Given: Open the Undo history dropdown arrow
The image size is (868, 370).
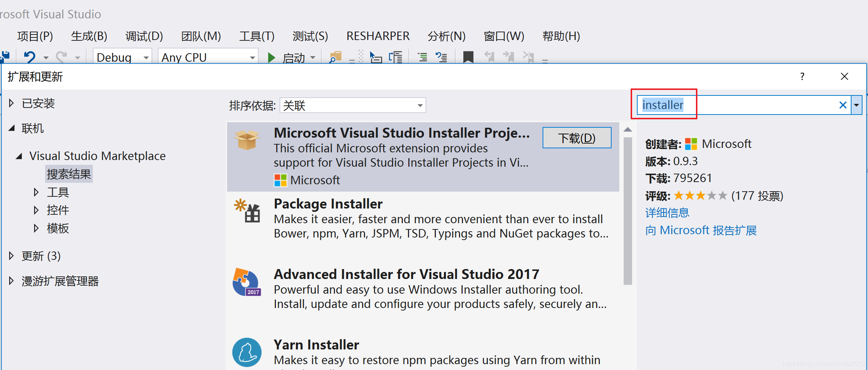Looking at the screenshot, I should click(x=46, y=58).
